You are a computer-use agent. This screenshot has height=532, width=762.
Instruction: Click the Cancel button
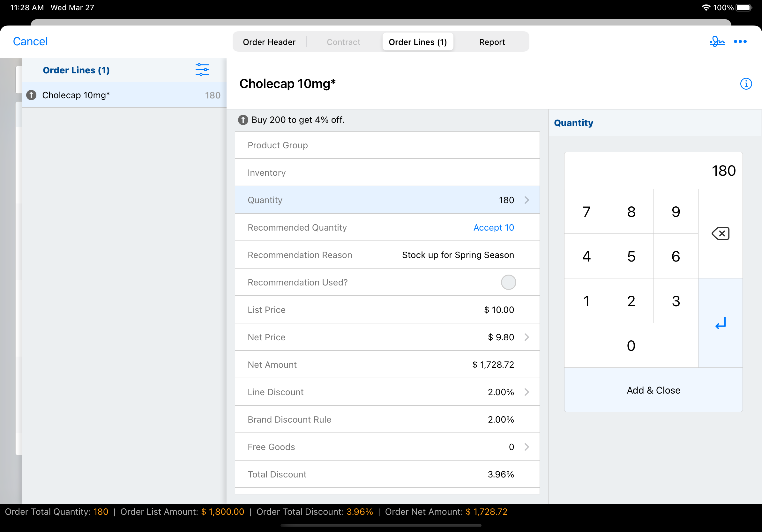(30, 41)
